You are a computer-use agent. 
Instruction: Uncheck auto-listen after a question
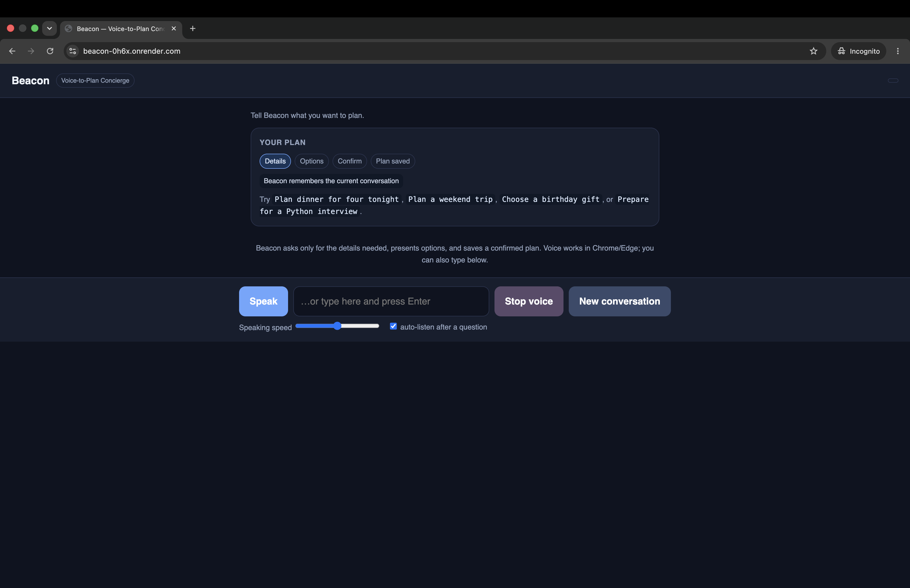(x=393, y=326)
